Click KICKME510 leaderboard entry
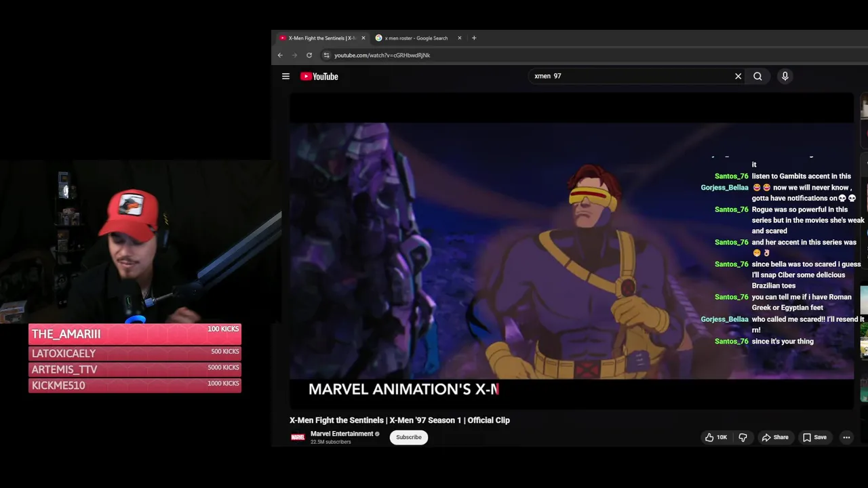The height and width of the screenshot is (488, 868). (x=135, y=385)
